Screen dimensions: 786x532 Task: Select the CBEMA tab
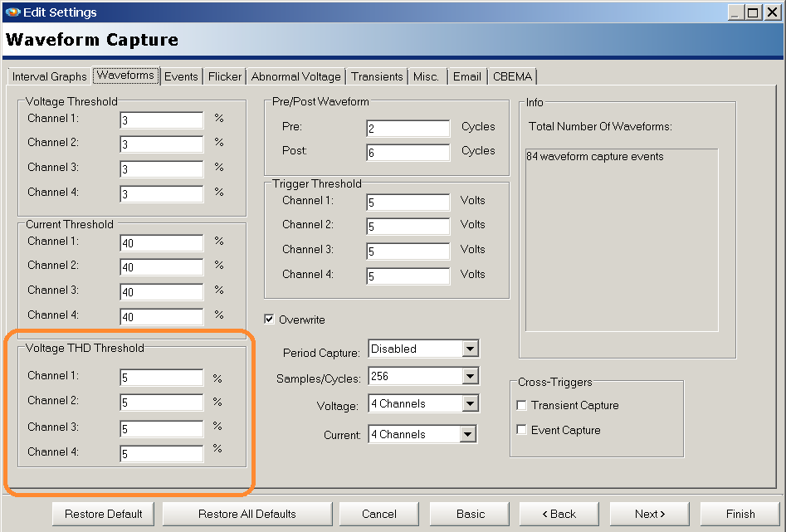[x=513, y=77]
